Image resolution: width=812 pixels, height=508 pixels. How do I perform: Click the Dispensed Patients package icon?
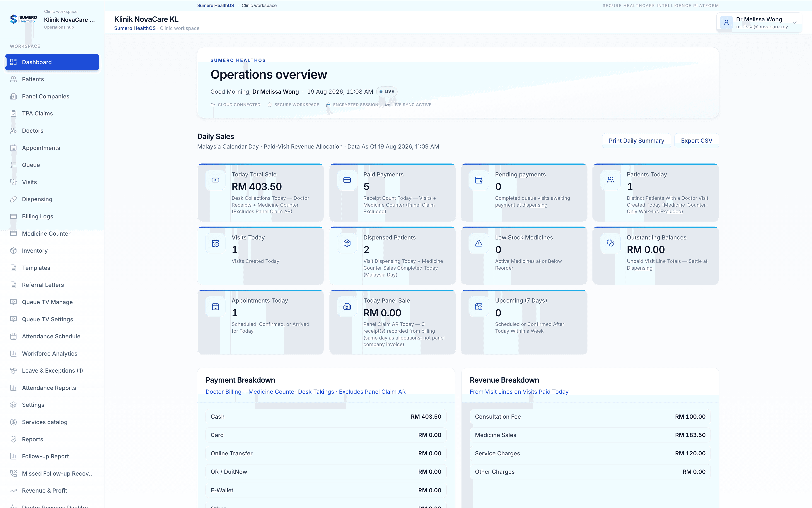(347, 243)
